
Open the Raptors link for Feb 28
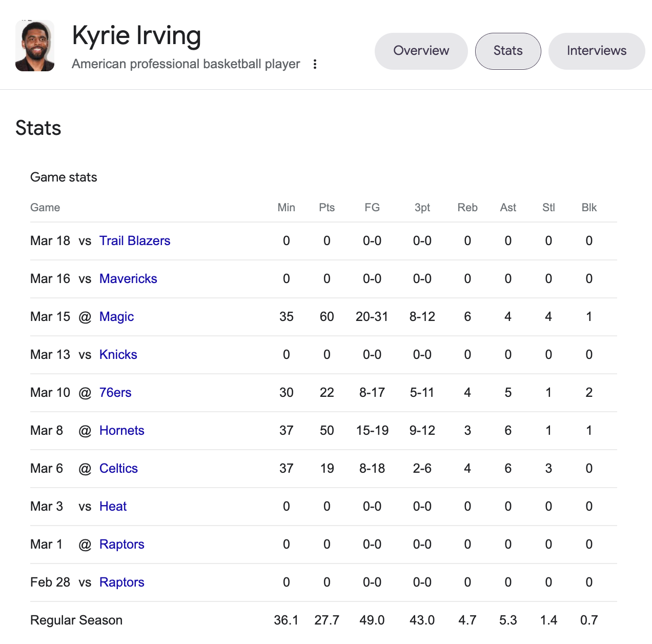click(122, 582)
